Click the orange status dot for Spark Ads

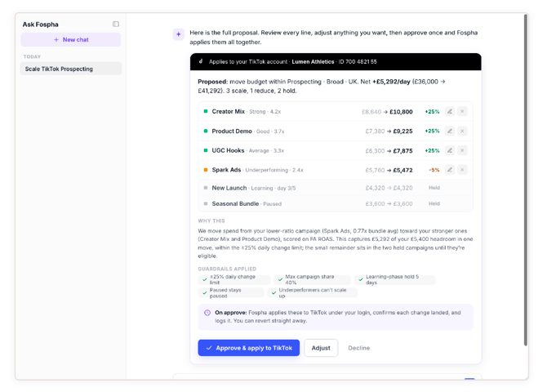(x=206, y=170)
